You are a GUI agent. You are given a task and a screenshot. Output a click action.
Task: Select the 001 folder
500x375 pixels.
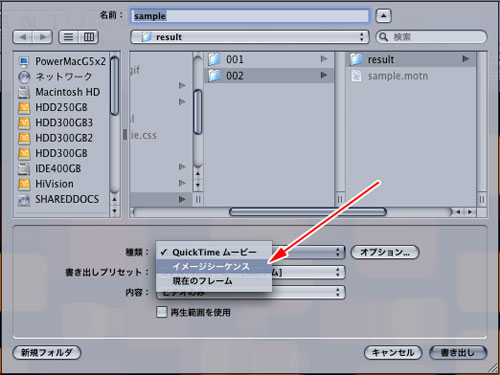point(269,59)
